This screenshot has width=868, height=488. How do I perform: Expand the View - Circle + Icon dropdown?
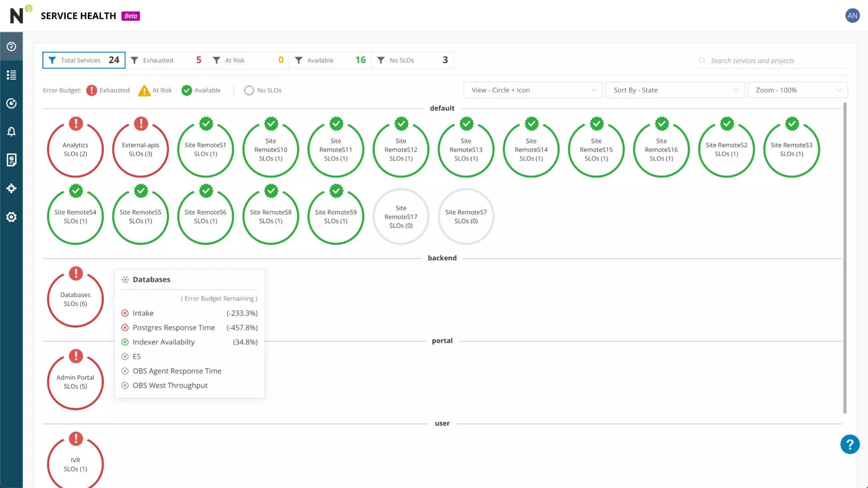(x=533, y=90)
